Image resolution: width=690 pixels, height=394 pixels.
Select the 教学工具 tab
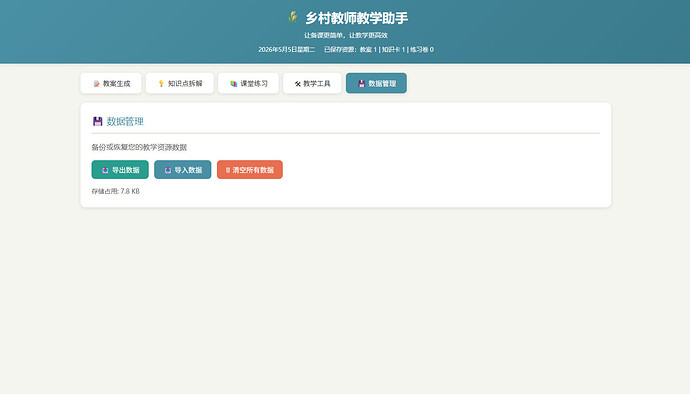coord(312,83)
